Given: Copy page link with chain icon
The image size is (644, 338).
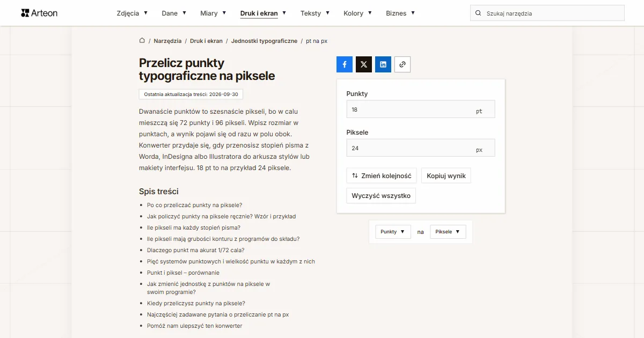Looking at the screenshot, I should 402,64.
